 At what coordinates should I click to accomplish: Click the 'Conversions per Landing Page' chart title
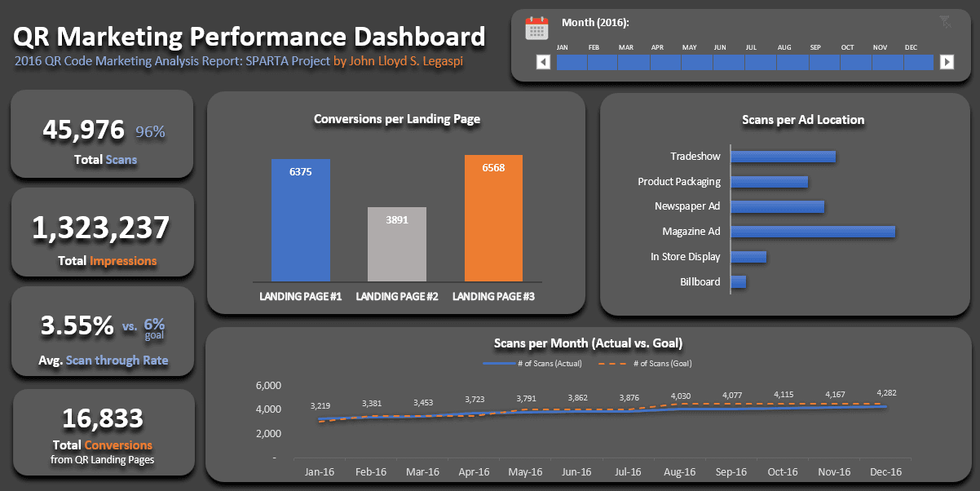[x=397, y=119]
